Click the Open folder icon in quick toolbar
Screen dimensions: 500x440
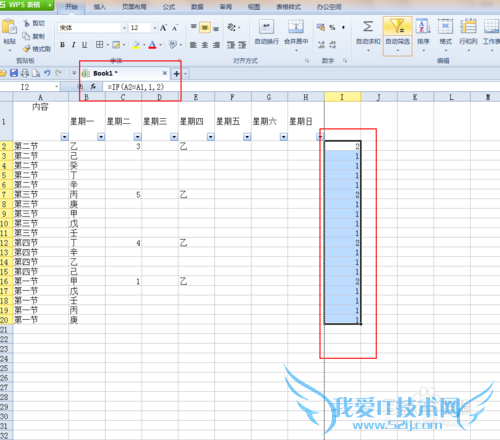click(x=3, y=73)
